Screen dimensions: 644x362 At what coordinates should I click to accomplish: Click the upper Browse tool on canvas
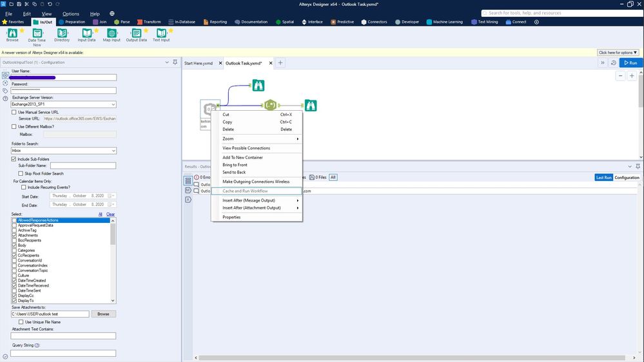click(x=259, y=86)
